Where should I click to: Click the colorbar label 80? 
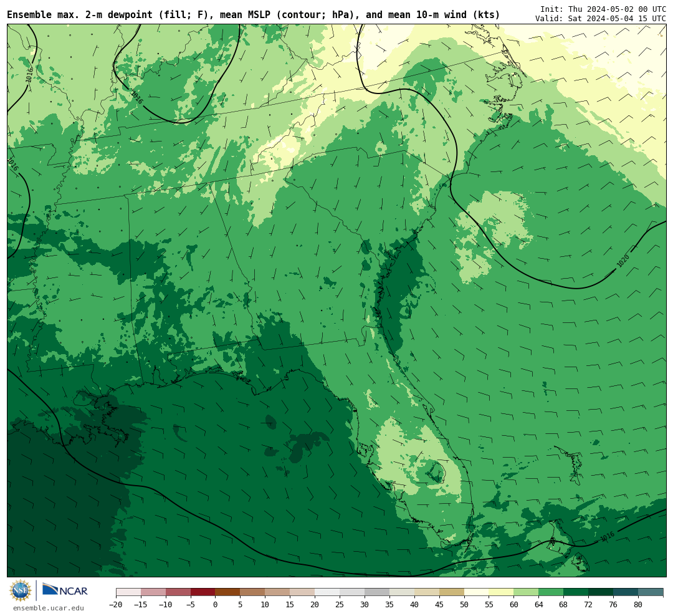(x=638, y=605)
